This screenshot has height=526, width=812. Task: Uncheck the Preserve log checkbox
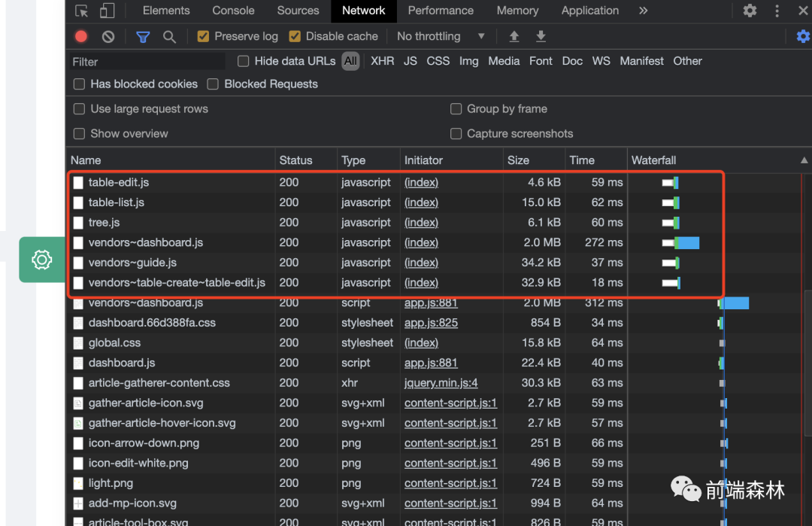(203, 36)
